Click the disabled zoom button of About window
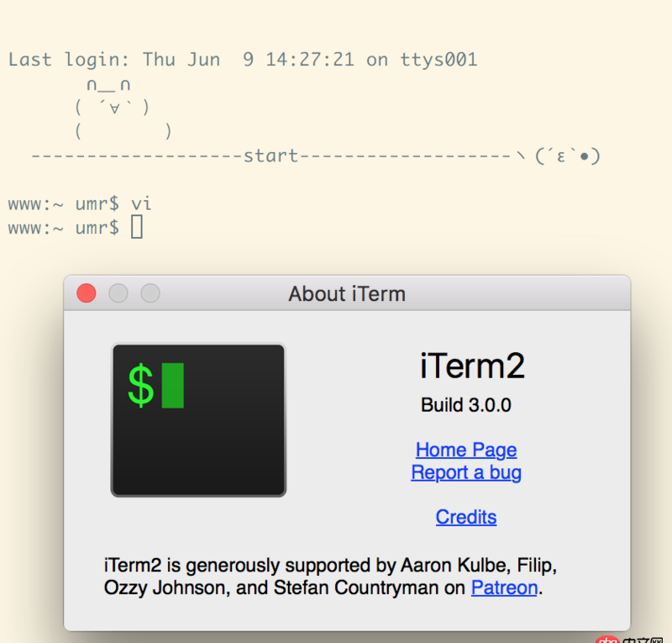The width and height of the screenshot is (672, 643). coord(150,293)
